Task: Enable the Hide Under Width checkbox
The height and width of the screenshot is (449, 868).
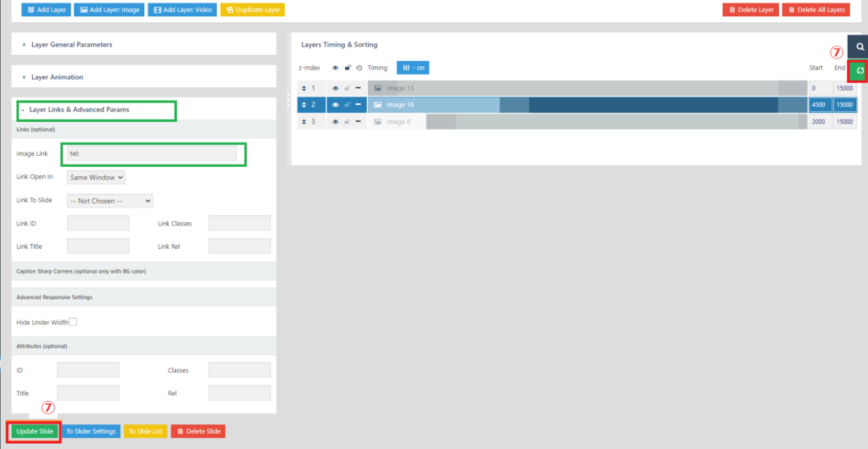Action: (73, 322)
